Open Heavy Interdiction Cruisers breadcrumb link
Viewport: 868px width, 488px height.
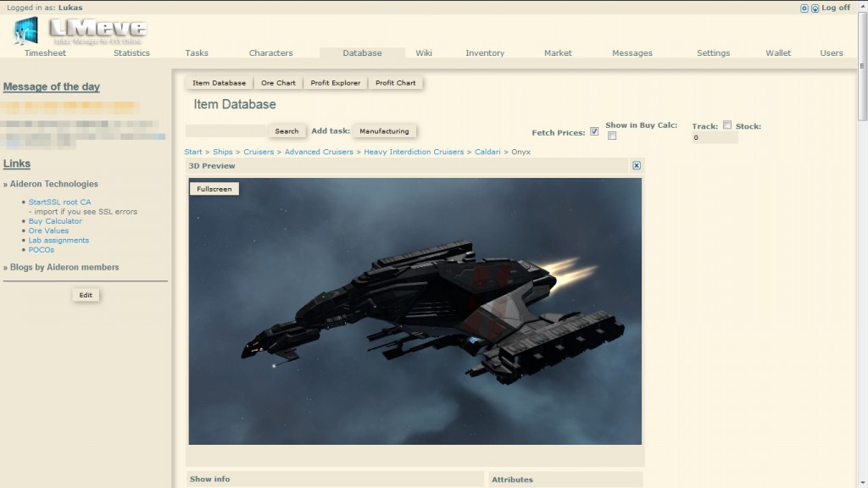[414, 152]
